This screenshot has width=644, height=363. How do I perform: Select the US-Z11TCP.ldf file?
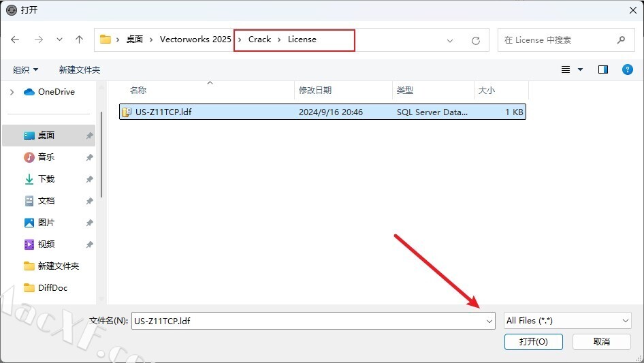323,112
